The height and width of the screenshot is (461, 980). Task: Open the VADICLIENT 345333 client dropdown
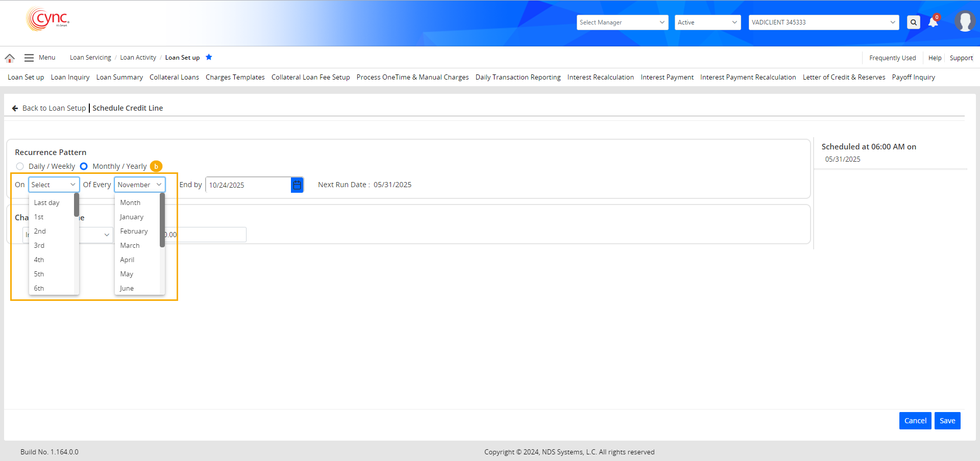click(823, 22)
